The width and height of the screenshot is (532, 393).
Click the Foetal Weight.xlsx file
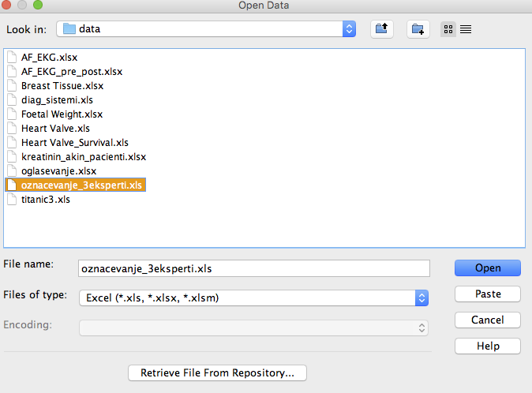point(62,114)
